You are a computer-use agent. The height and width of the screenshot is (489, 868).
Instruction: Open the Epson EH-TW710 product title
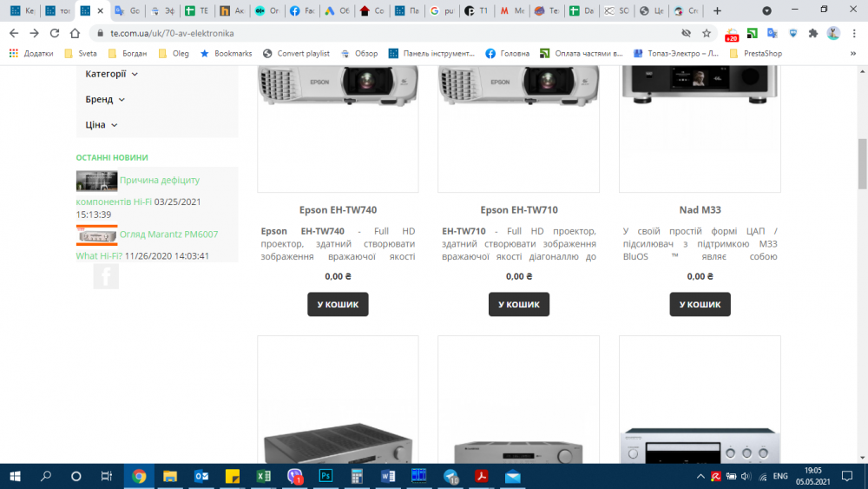[519, 210]
